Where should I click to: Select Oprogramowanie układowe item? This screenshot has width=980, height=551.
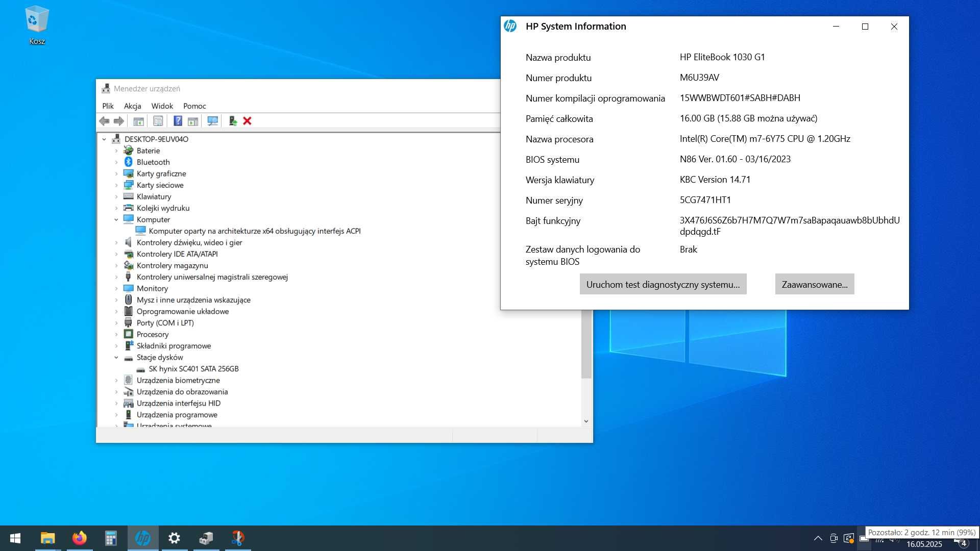pyautogui.click(x=183, y=312)
